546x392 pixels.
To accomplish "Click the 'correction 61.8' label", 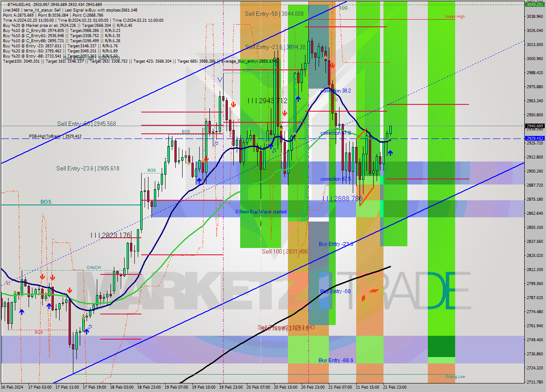I will click(x=336, y=133).
